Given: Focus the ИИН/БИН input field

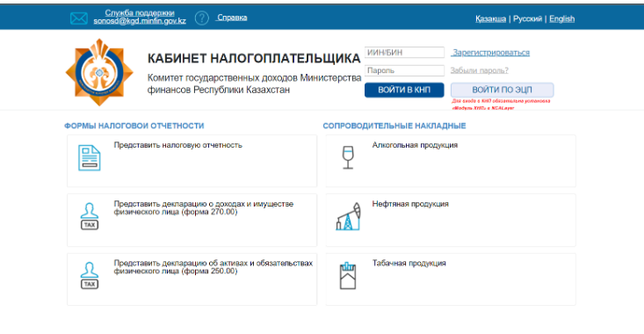Looking at the screenshot, I should pos(404,53).
